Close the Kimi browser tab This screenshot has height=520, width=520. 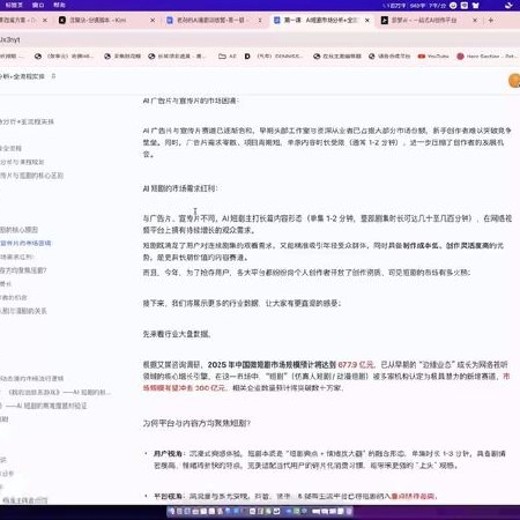[x=152, y=20]
